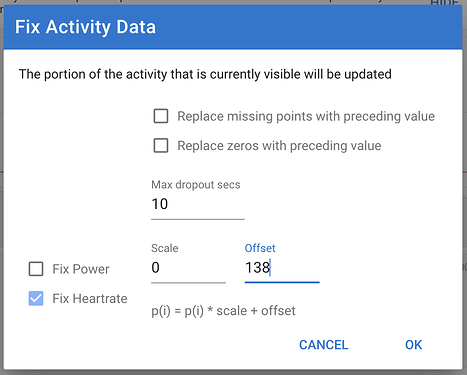Viewport: 467px width, 375px height.
Task: Click the Scale field label
Action: point(165,248)
